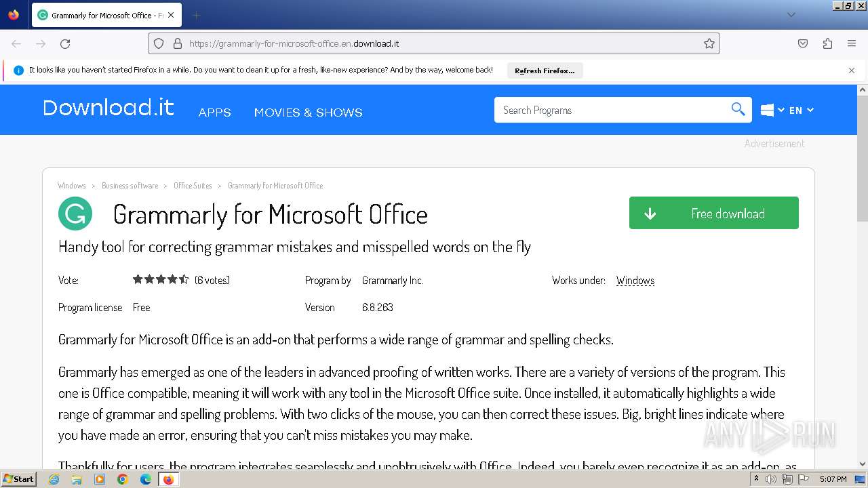Select Grammarly for Microsoft Office breadcrumb
The width and height of the screenshot is (868, 488).
275,186
